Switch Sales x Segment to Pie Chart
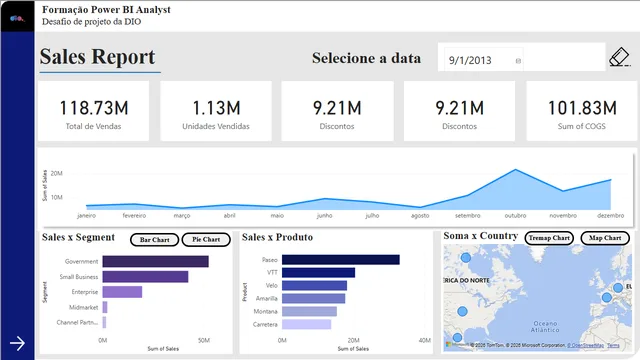Screen dimensions: 640x360 (x=206, y=240)
